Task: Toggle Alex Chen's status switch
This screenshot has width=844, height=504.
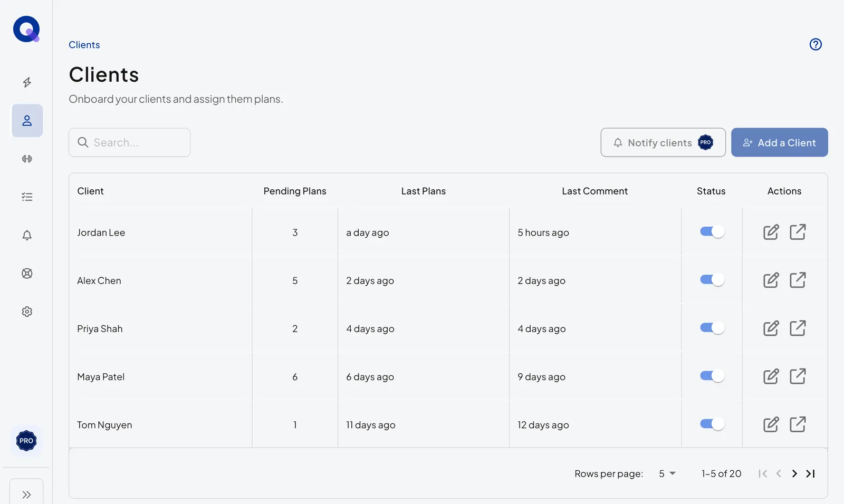Action: click(712, 279)
